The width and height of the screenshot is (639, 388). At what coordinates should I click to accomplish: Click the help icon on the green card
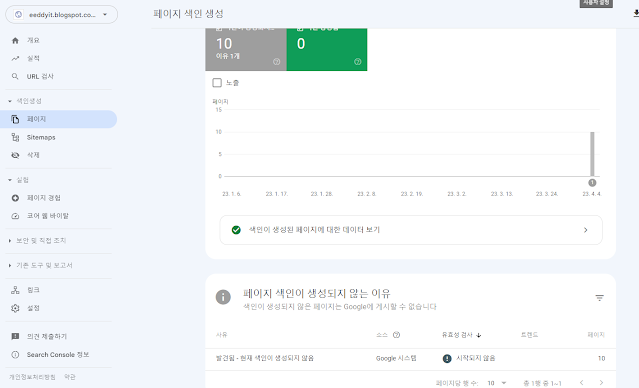coord(357,62)
